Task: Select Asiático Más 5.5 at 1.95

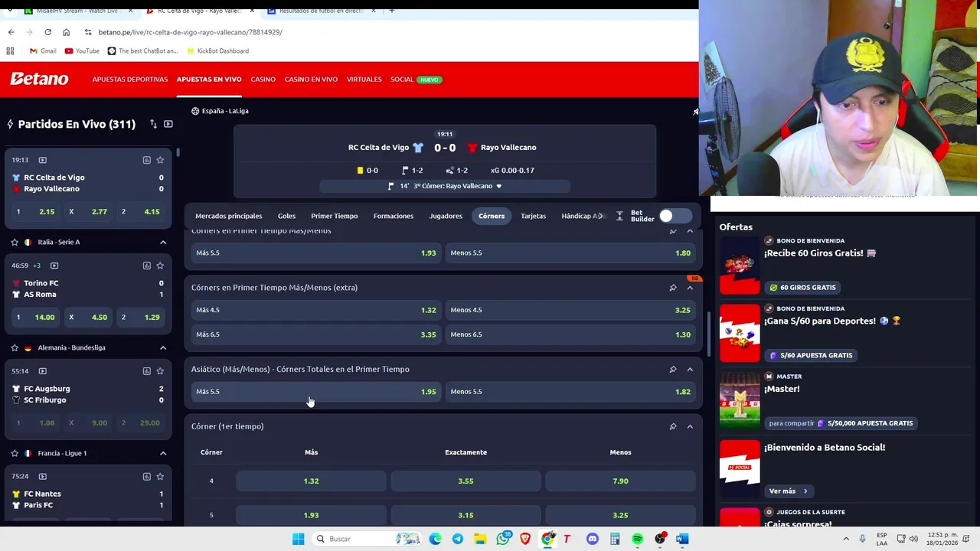Action: (x=315, y=392)
